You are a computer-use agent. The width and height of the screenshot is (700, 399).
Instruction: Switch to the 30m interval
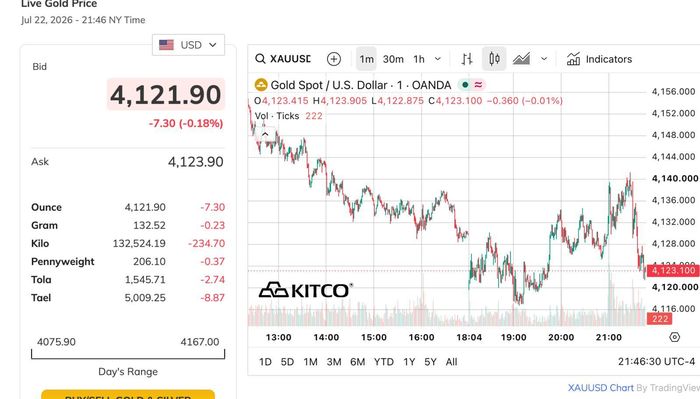click(393, 59)
